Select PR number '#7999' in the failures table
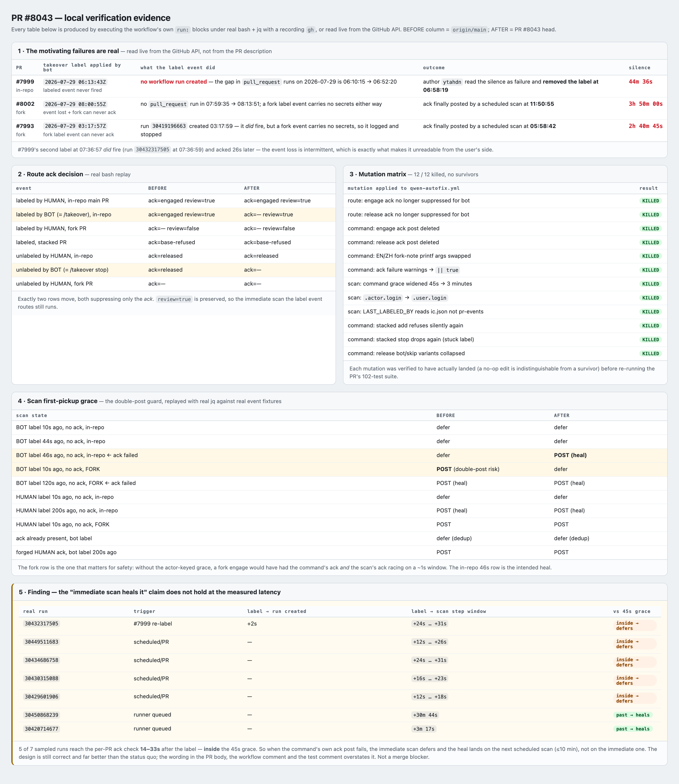Viewport: 679px width, 784px height. tap(25, 81)
